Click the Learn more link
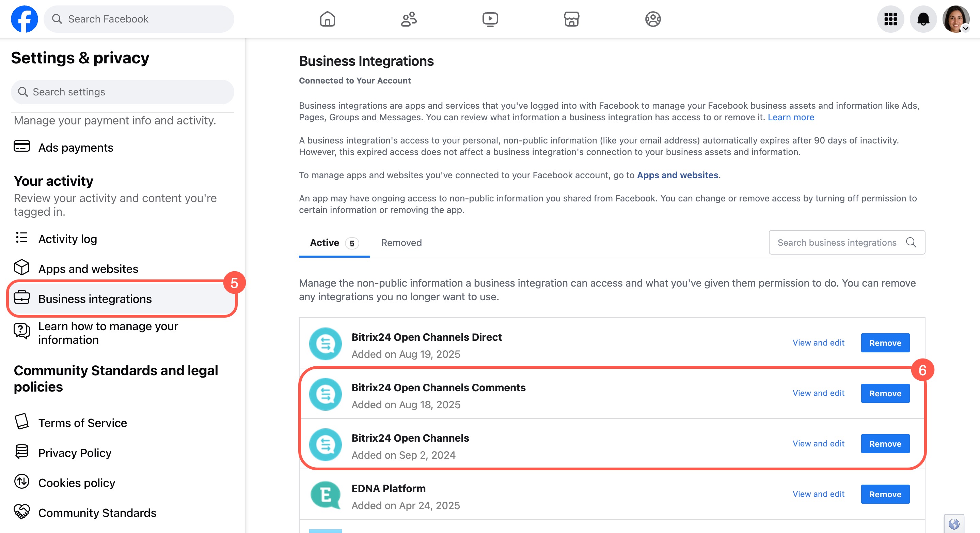Screen dimensions: 980x533 click(791, 117)
